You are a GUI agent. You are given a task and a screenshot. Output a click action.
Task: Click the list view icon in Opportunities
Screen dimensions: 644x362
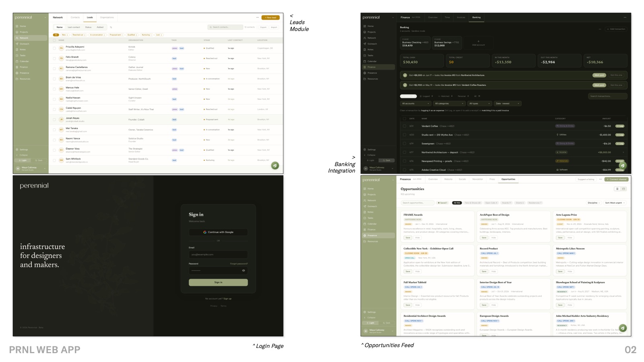click(x=617, y=189)
